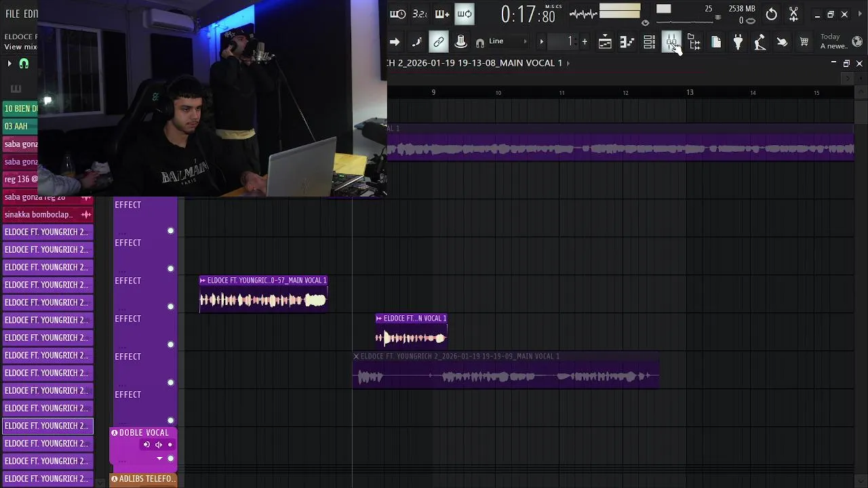
Task: Open the channel rack icon
Action: pos(650,43)
